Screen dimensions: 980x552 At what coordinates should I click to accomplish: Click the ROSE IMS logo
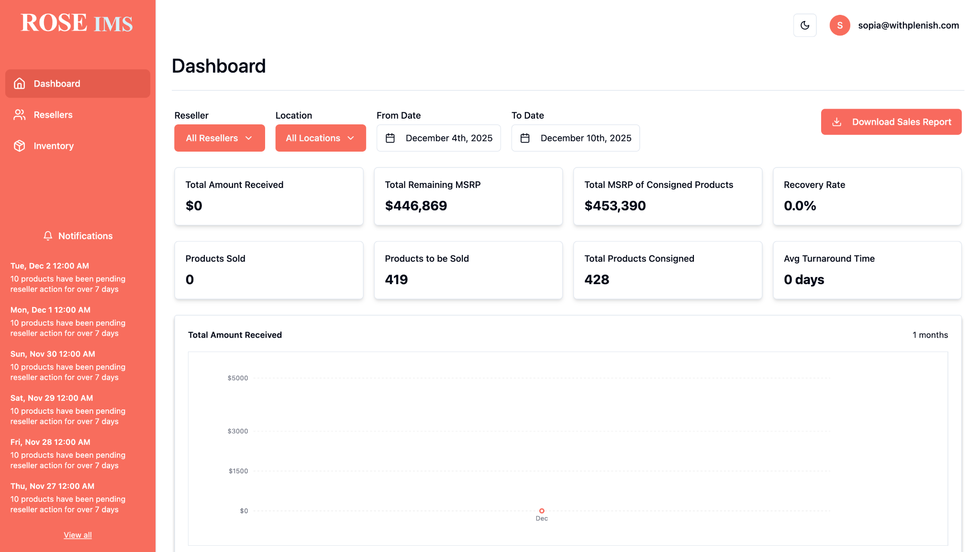tap(77, 22)
